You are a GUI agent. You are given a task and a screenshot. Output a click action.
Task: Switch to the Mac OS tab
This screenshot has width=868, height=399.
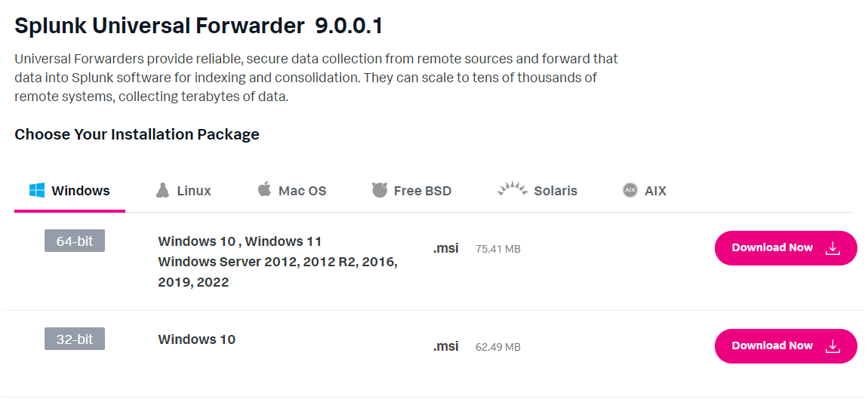292,191
